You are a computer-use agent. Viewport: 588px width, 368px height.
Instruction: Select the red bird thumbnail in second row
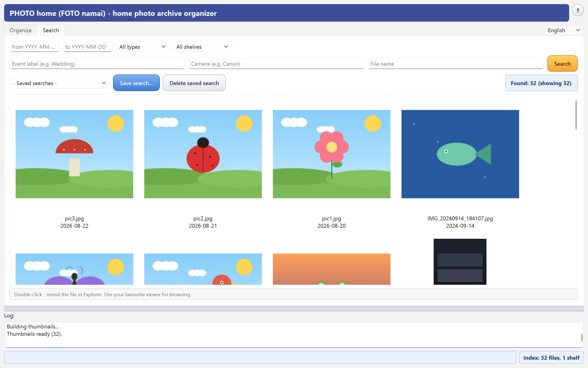click(x=203, y=269)
